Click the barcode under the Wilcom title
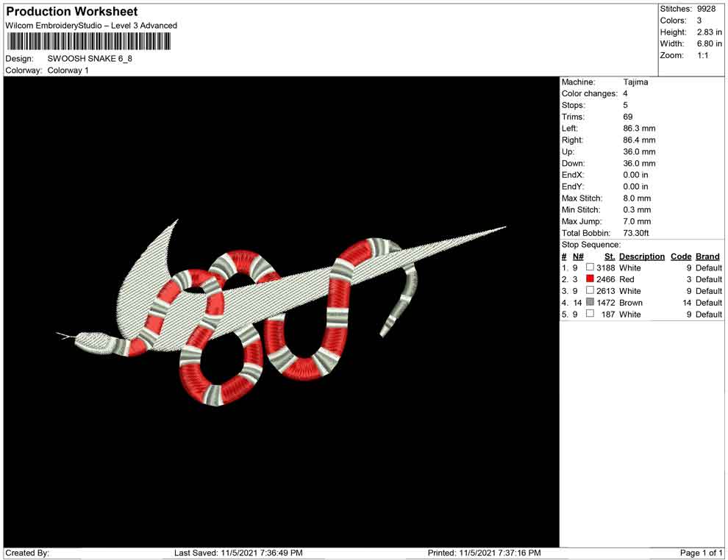728x560 pixels. pyautogui.click(x=88, y=42)
